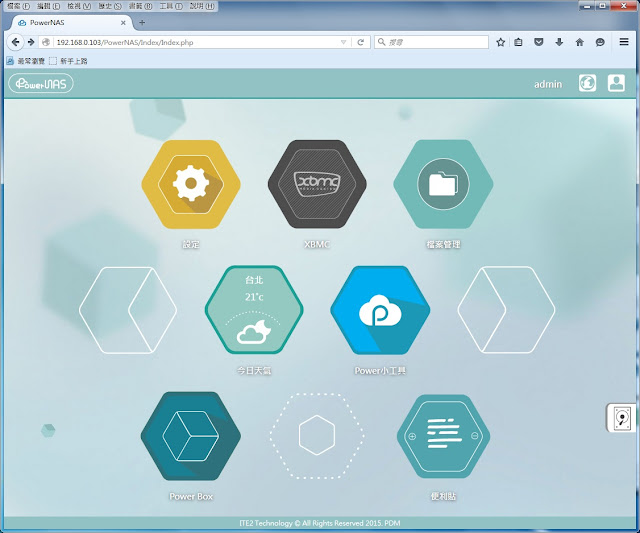Go to next page with right hexagon arrow

pos(506,310)
